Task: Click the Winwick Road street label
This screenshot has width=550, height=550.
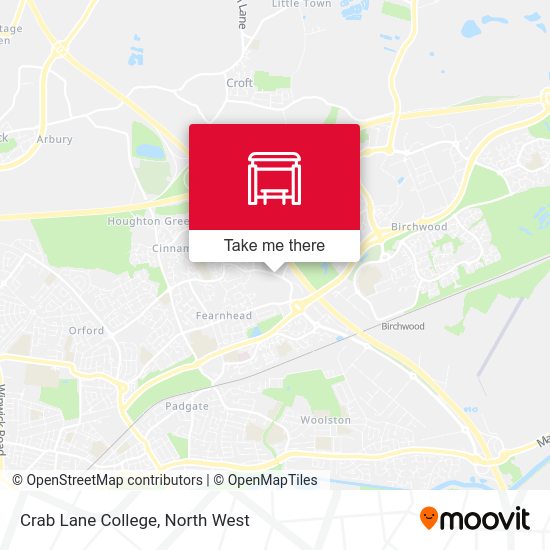Action: [x=3, y=420]
